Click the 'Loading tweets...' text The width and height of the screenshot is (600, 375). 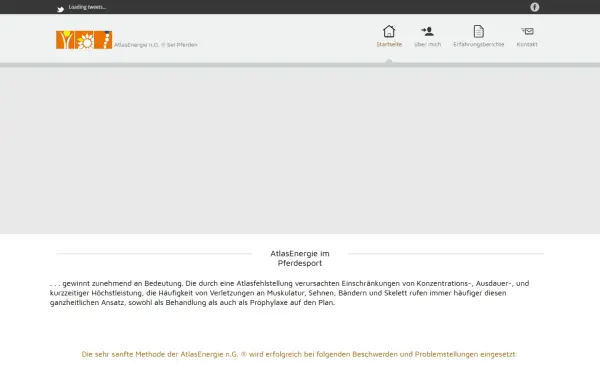(x=87, y=7)
